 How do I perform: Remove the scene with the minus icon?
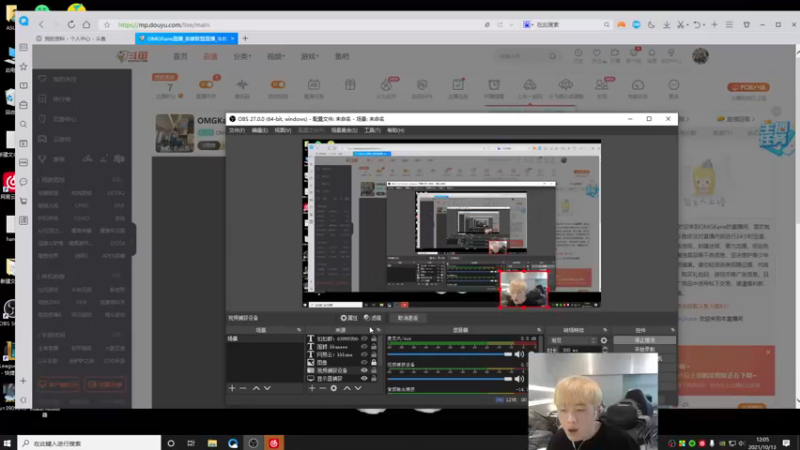[x=243, y=388]
